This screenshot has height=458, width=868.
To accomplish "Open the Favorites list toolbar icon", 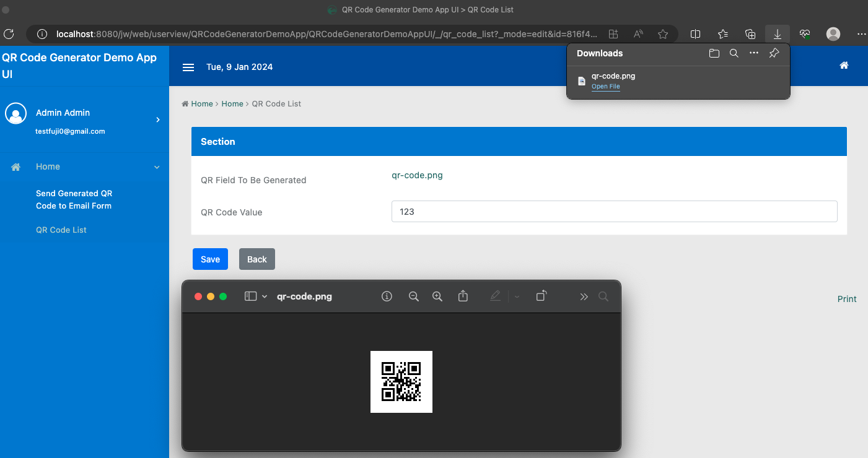I will point(723,34).
